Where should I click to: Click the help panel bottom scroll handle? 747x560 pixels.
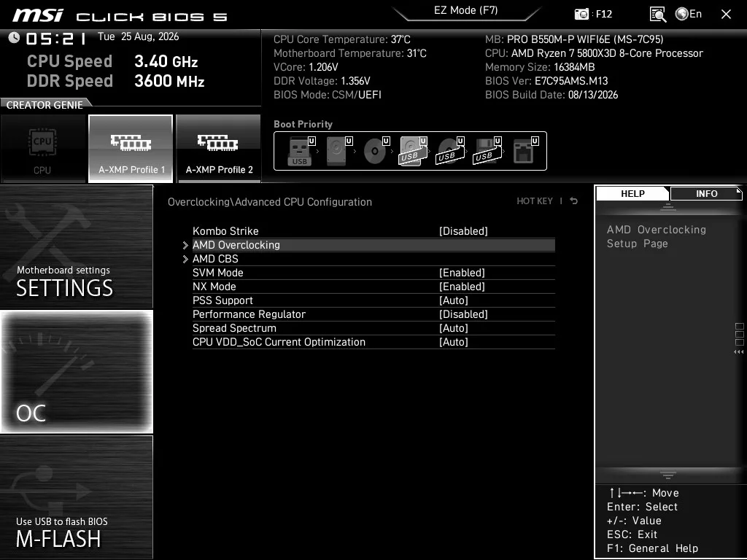point(668,475)
